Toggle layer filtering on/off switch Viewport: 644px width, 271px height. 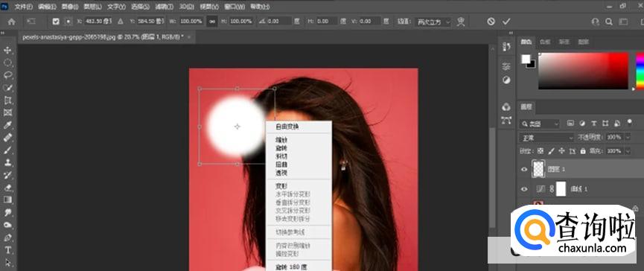pyautogui.click(x=629, y=122)
